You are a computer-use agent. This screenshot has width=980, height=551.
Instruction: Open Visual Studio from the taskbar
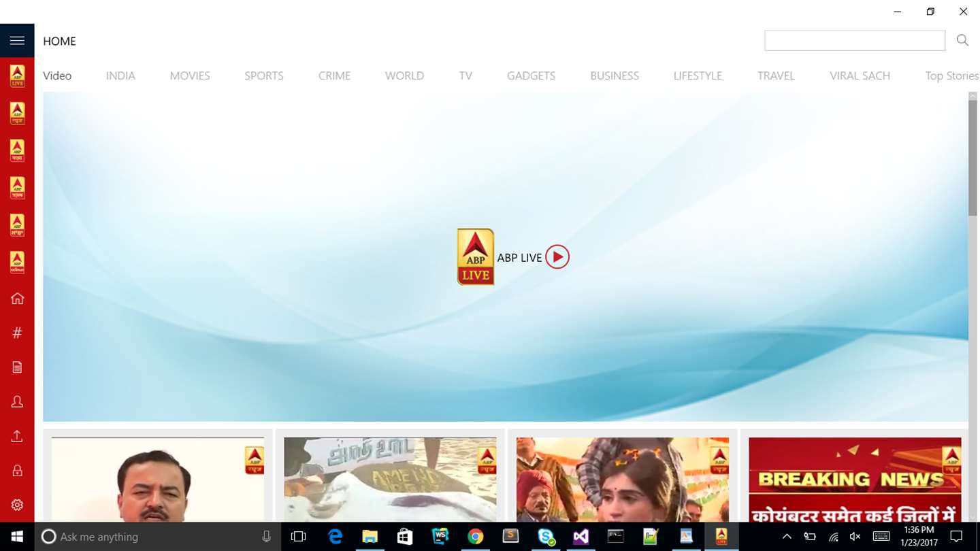[x=581, y=537]
